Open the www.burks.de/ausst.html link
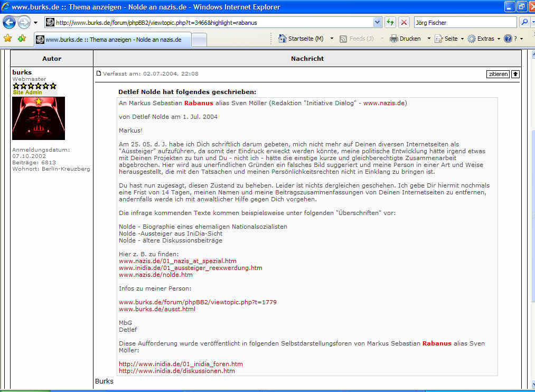This screenshot has height=392, width=535. click(157, 309)
